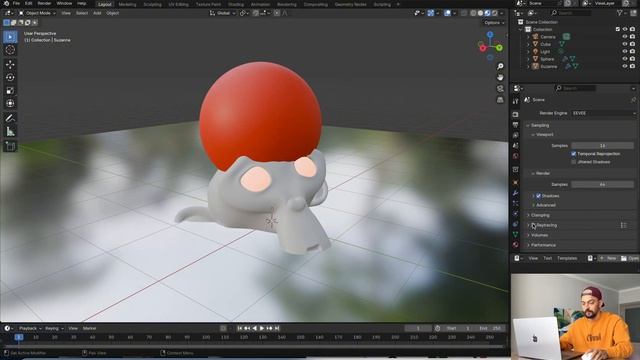Image resolution: width=640 pixels, height=360 pixels.
Task: Toggle Collection exclude checkbox in outliner
Action: [x=618, y=29]
